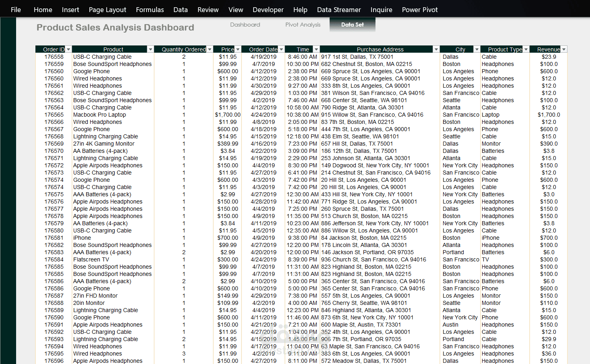Open the File menu
The width and height of the screenshot is (590, 364).
16,10
